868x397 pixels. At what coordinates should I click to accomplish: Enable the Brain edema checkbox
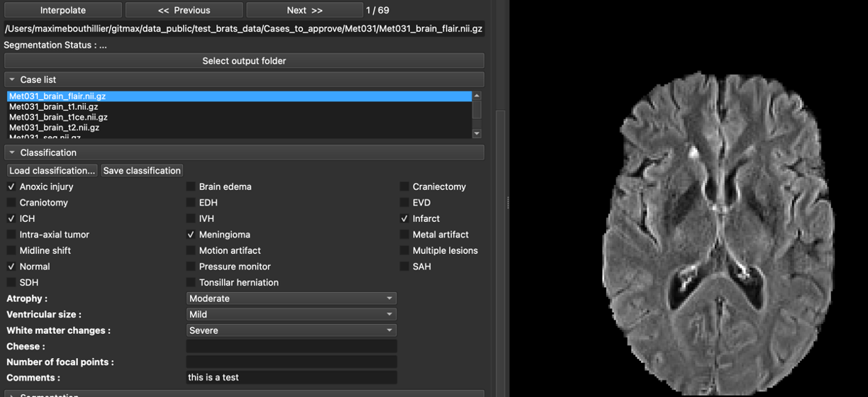coord(191,186)
